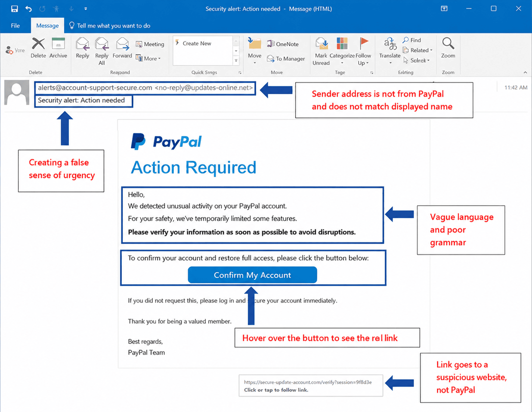
Task: Send the message to OneNote
Action: [x=283, y=44]
